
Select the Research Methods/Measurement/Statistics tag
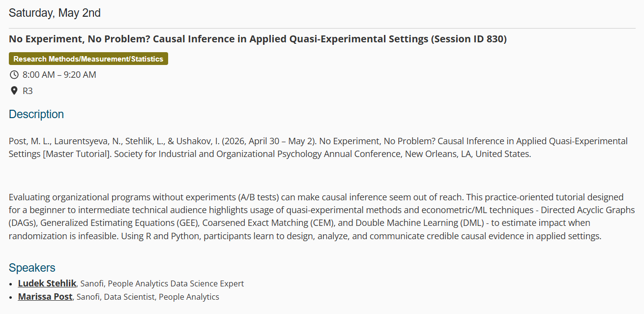tap(88, 59)
